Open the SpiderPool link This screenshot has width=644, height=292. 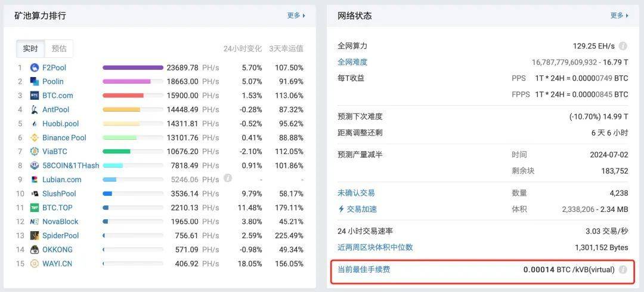(x=60, y=236)
